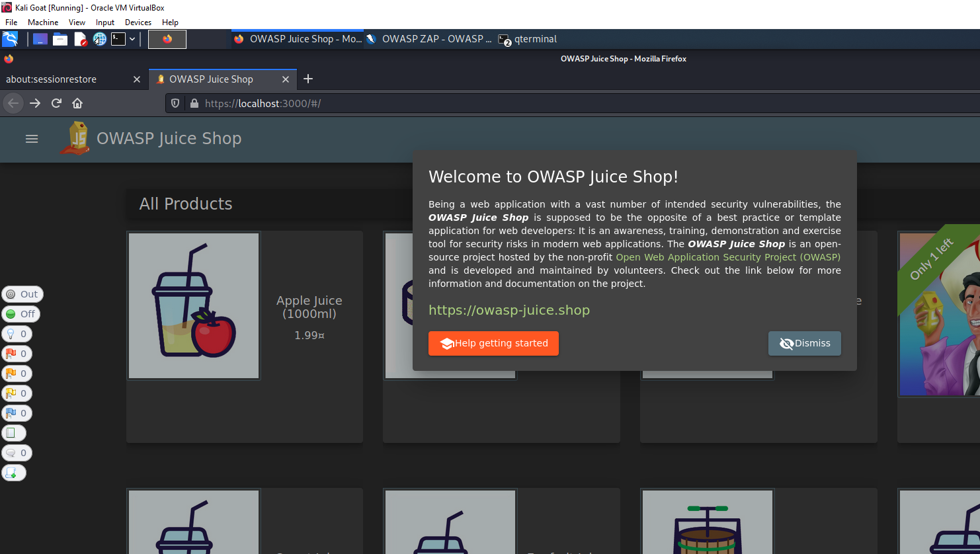Click the OWASP Juice Shop header title
The image size is (980, 554).
click(x=169, y=138)
